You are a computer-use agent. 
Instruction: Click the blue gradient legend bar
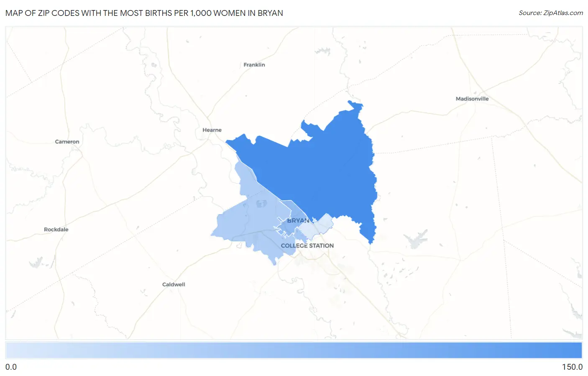(x=294, y=350)
